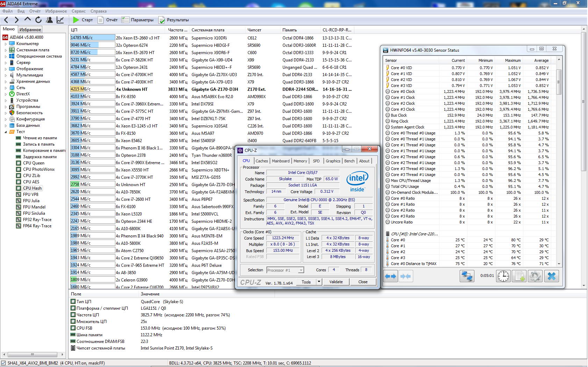Expand all sensors with HWiNFO double blue arrows

tap(390, 276)
